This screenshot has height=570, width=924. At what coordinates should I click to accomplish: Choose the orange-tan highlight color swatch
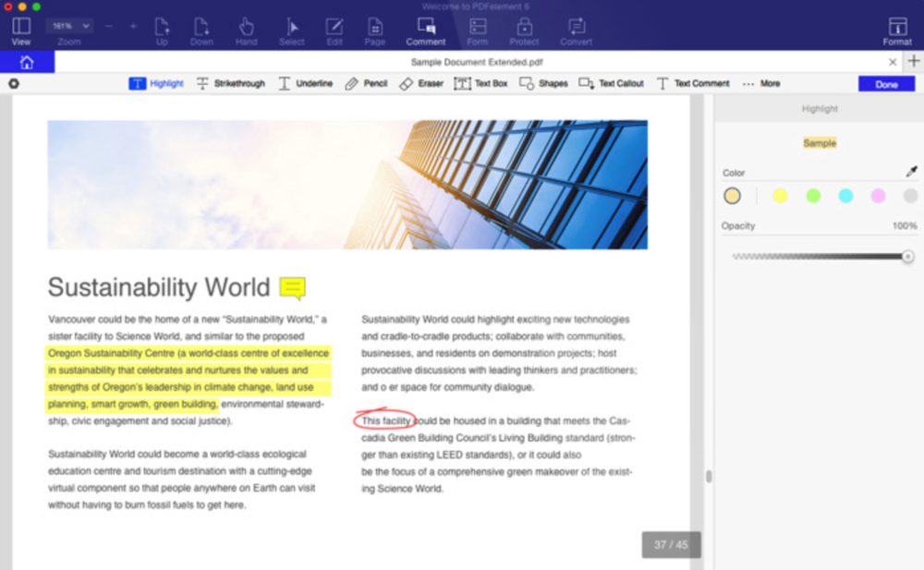(x=732, y=196)
